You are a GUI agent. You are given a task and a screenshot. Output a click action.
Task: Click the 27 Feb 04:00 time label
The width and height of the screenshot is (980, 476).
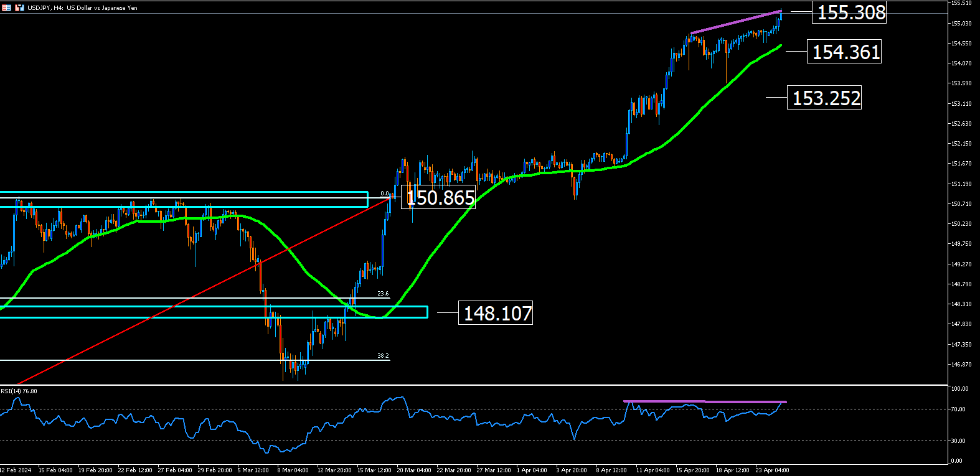click(175, 470)
